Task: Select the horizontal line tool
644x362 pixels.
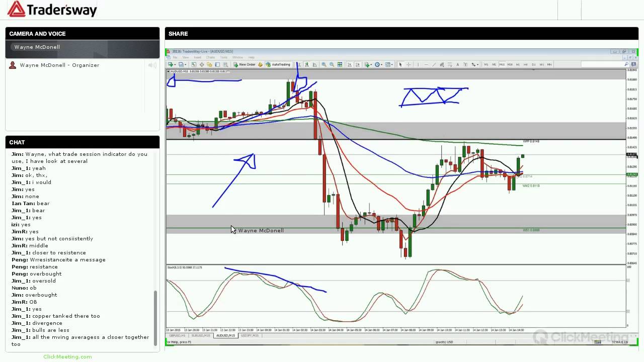Action: tap(426, 64)
